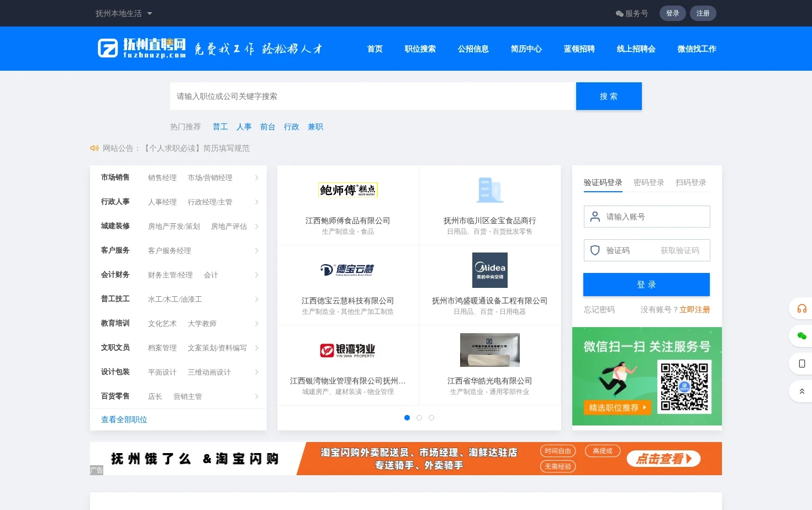Click the 销售经理 job link
Screen dimensions: 812x510
pos(162,177)
